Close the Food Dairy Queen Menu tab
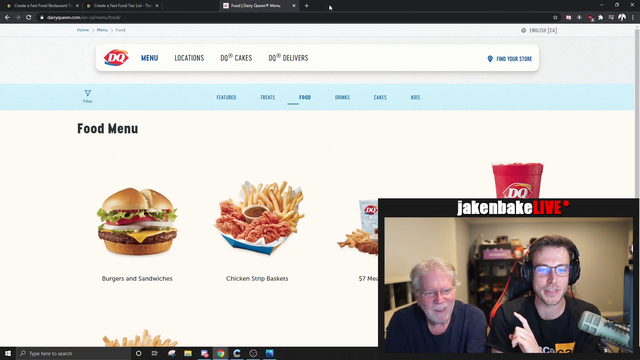 (x=293, y=6)
